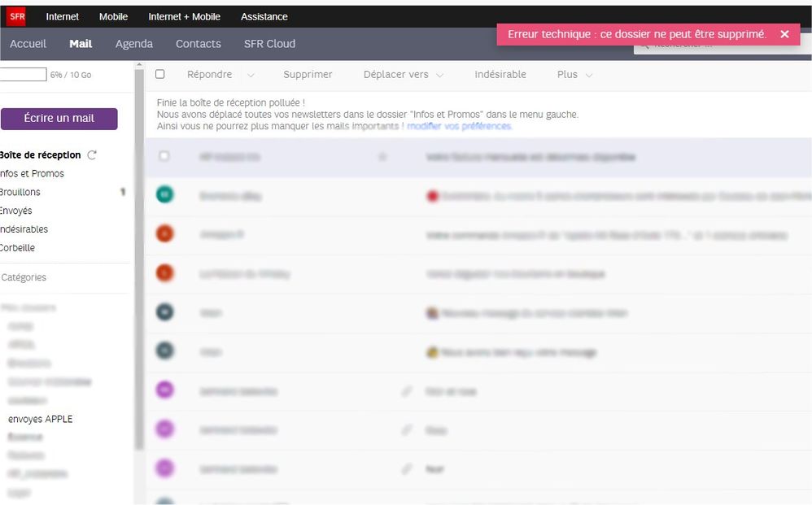
Task: Expand the Plus menu
Action: (x=574, y=75)
